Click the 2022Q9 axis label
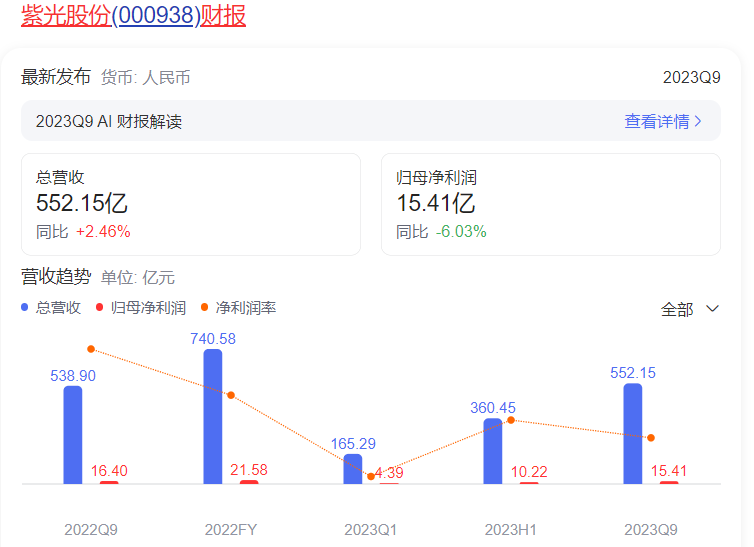Viewport: 754px width, 547px height. (x=91, y=530)
